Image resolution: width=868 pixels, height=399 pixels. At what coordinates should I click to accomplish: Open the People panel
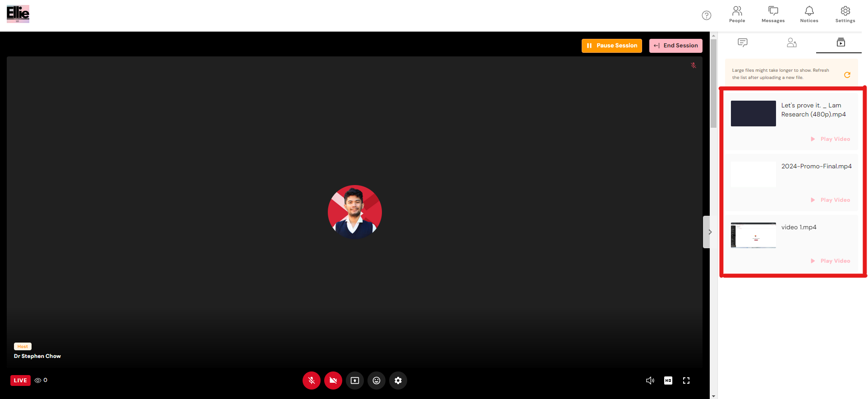pyautogui.click(x=737, y=14)
